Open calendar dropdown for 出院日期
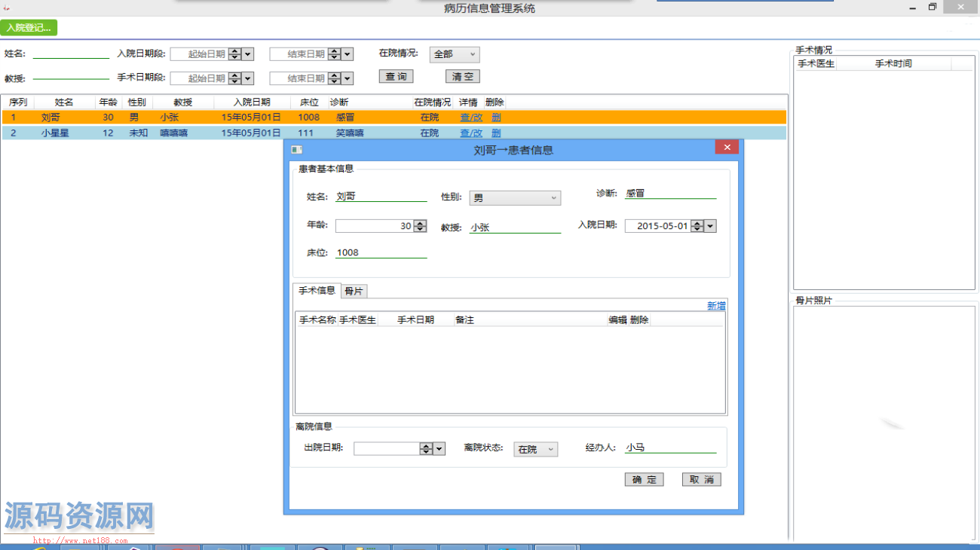 [x=439, y=449]
